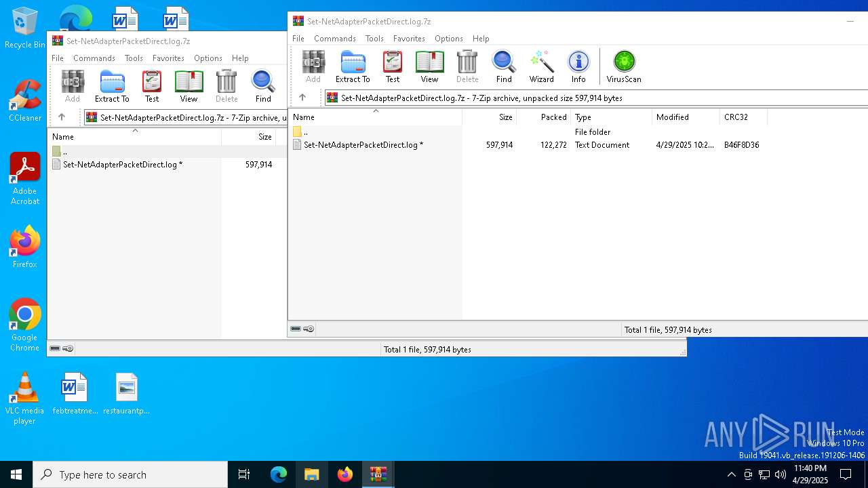
Task: Open the Options menu in the back window
Action: coord(208,58)
